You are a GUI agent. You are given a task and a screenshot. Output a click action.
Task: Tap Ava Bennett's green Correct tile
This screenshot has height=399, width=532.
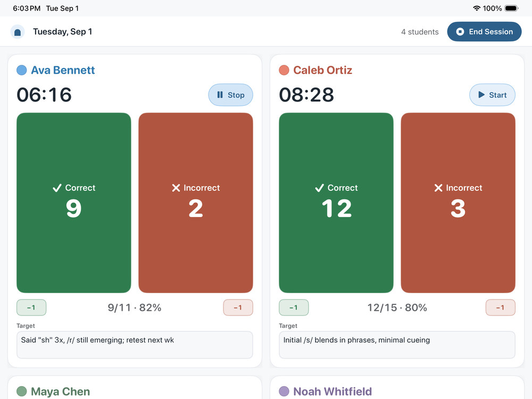coord(73,203)
